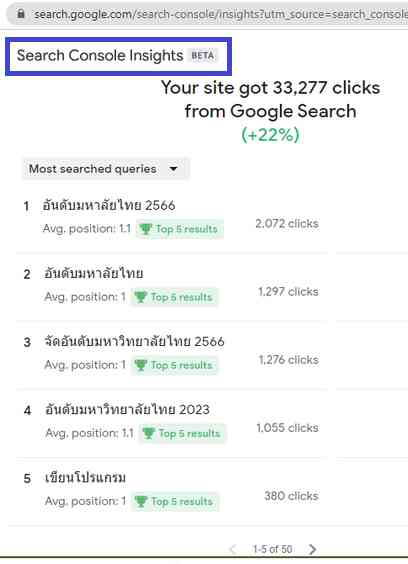Click the dropdown arrow beside Most searched queries
408x564 pixels.
tap(173, 169)
